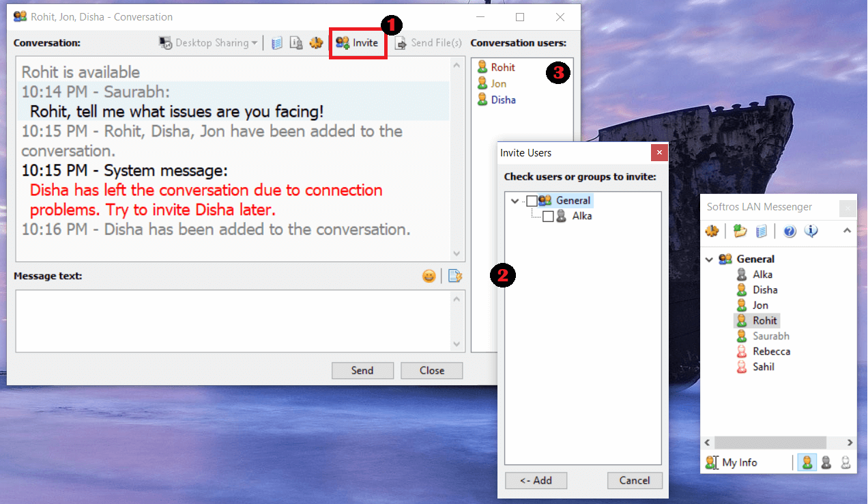Select Disha in the Conversation users list
Viewport: 868px width, 504px height.
[x=496, y=100]
